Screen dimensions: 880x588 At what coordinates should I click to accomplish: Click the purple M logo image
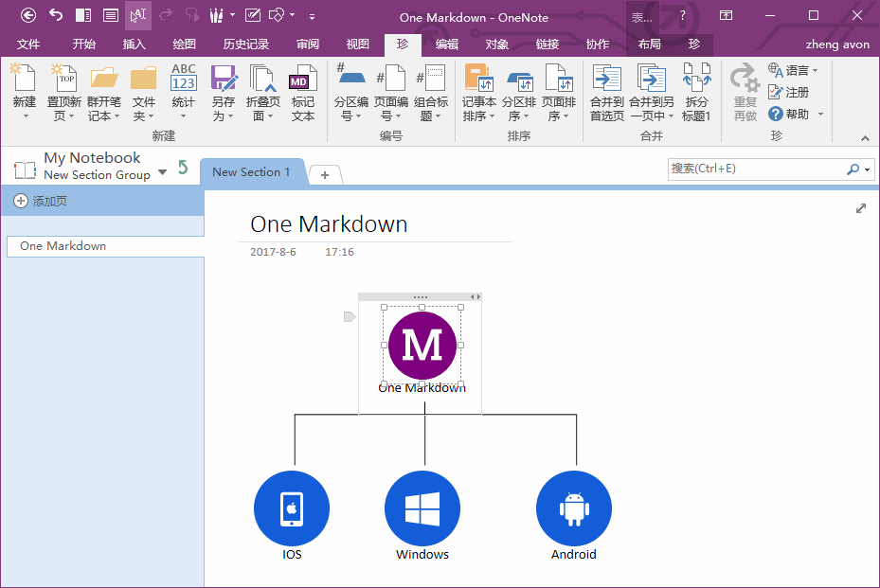click(x=422, y=345)
